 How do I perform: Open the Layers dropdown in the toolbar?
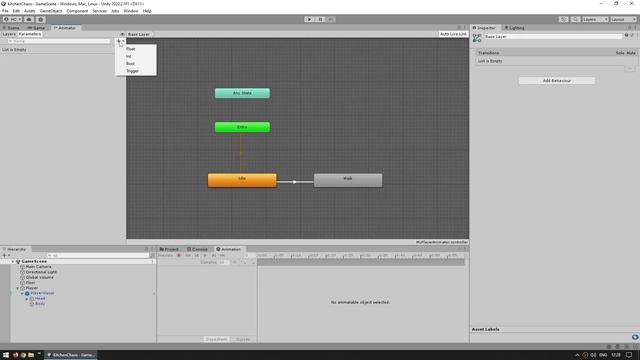595,19
